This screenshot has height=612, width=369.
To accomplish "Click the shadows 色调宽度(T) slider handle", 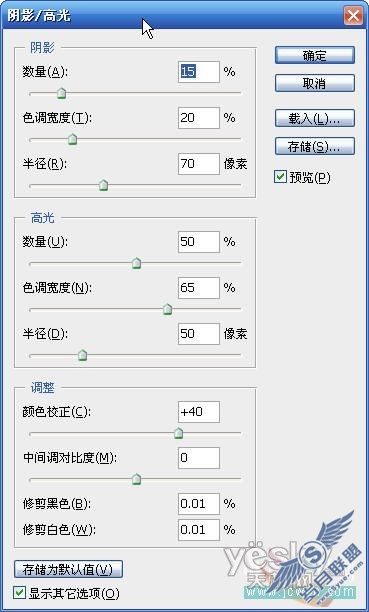I will tap(72, 139).
